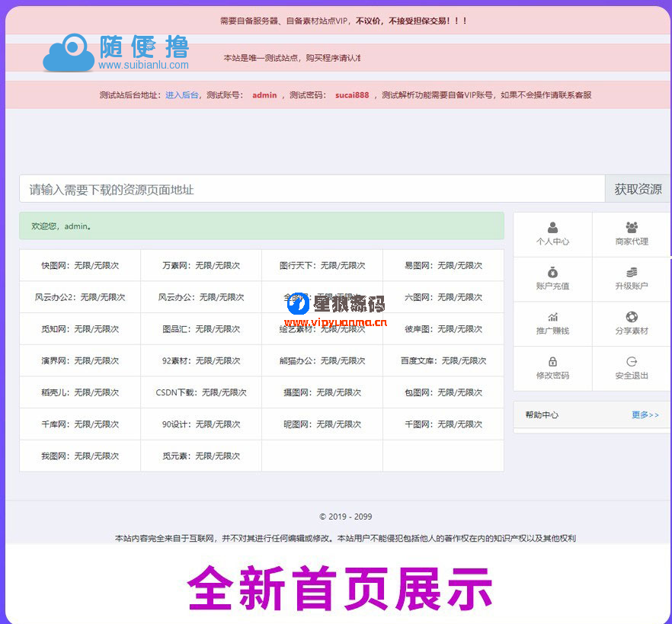Select the 92素材 quota cell

(201, 360)
